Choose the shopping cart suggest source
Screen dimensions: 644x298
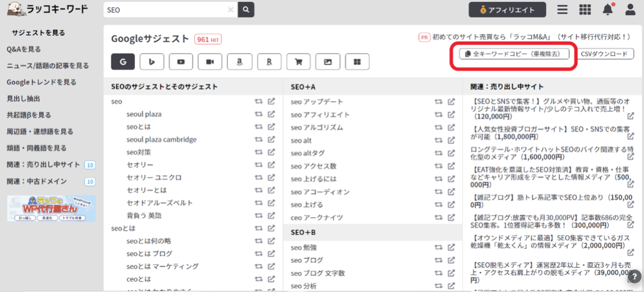pyautogui.click(x=298, y=61)
